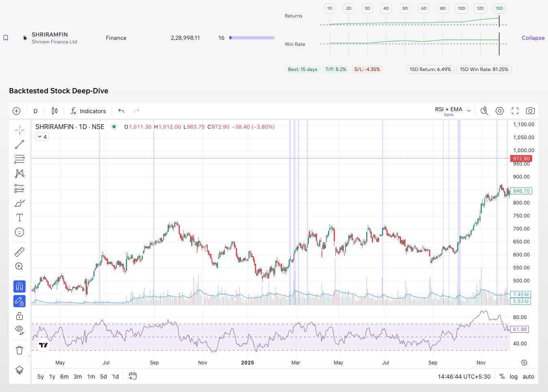Undo the last chart action
The width and height of the screenshot is (548, 392).
coord(121,111)
